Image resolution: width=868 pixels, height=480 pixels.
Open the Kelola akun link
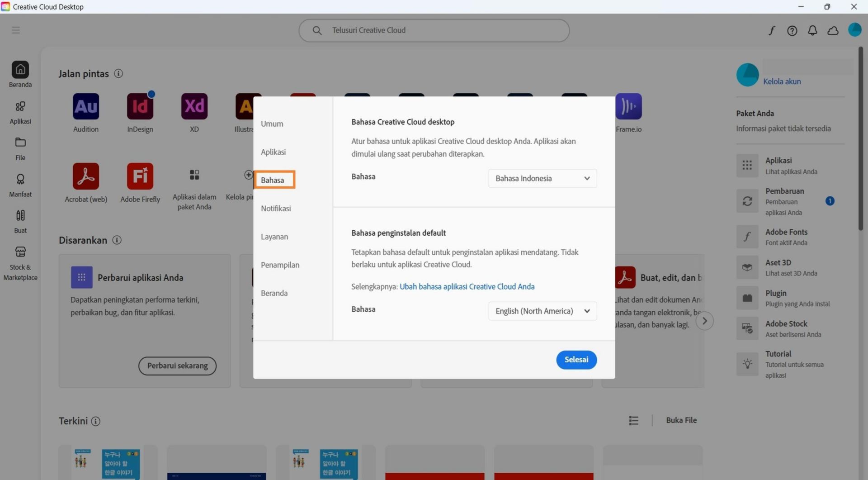[782, 81]
